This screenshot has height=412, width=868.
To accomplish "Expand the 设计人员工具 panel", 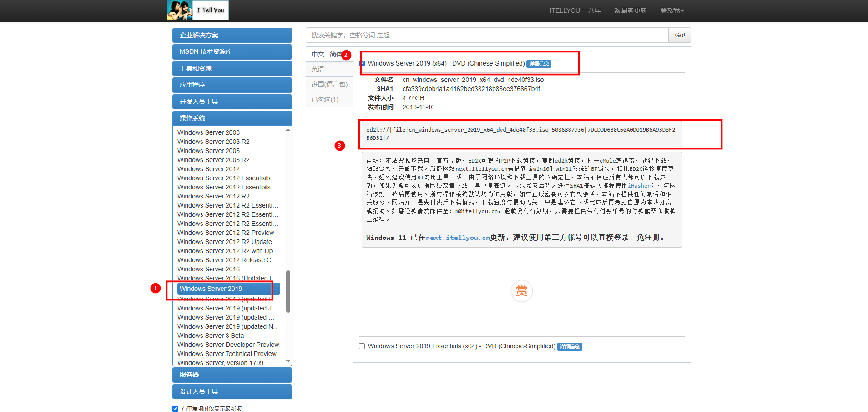I will pos(232,392).
